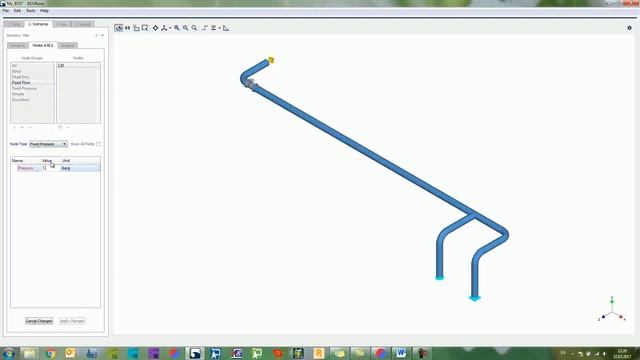Switch to the Nodes & BCs tab
Screen dimensions: 640x360
(x=43, y=45)
